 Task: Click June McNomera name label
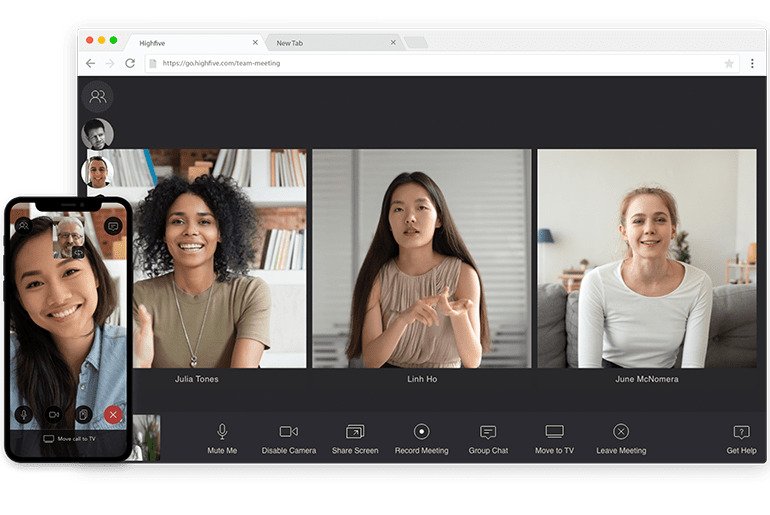[x=647, y=379]
